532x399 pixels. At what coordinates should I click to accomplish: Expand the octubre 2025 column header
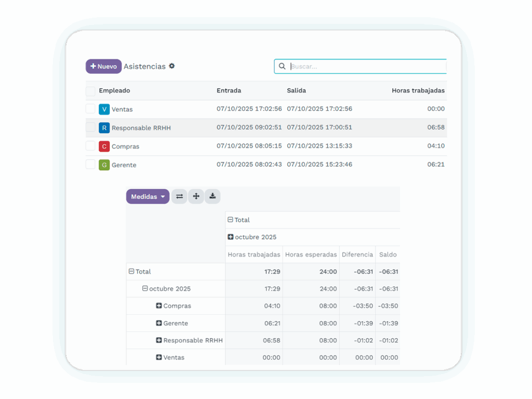(x=231, y=237)
